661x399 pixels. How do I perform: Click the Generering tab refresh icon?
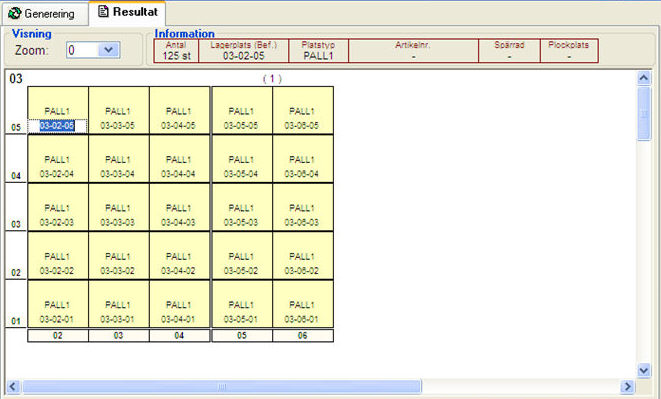15,13
